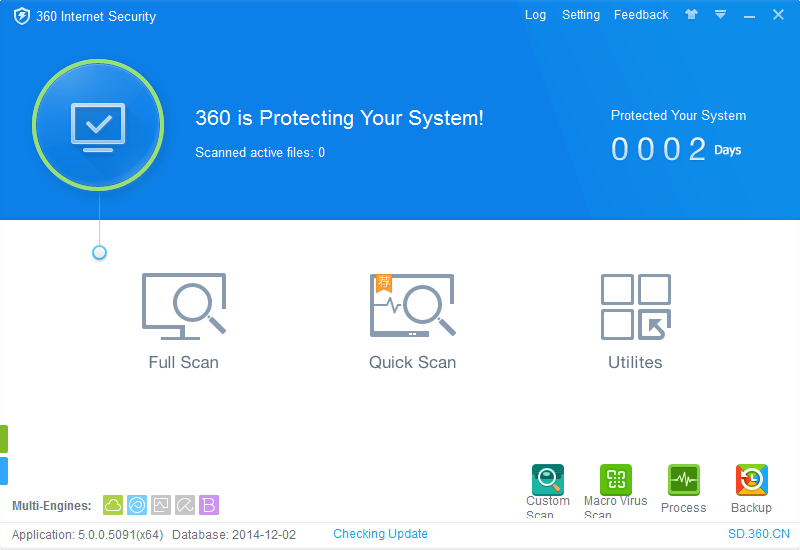The width and height of the screenshot is (800, 550).
Task: Toggle the blue swirl engine icon
Action: [137, 505]
